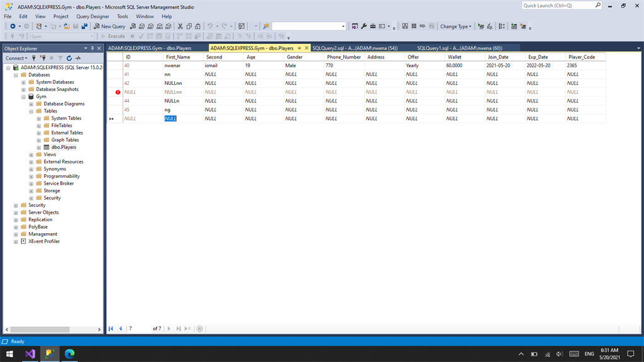
Task: Open the Change Type dropdown
Action: pyautogui.click(x=455, y=26)
